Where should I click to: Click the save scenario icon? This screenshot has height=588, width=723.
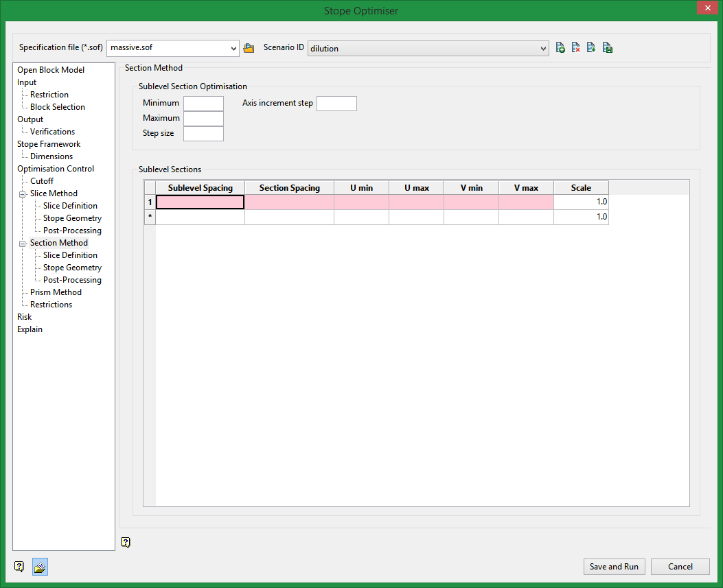tap(607, 48)
